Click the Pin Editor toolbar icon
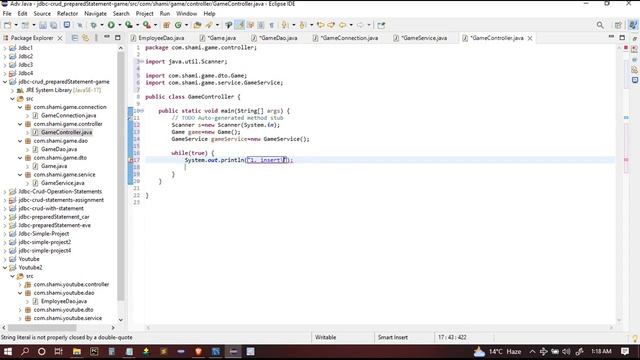The width and height of the screenshot is (640, 360). [381, 25]
